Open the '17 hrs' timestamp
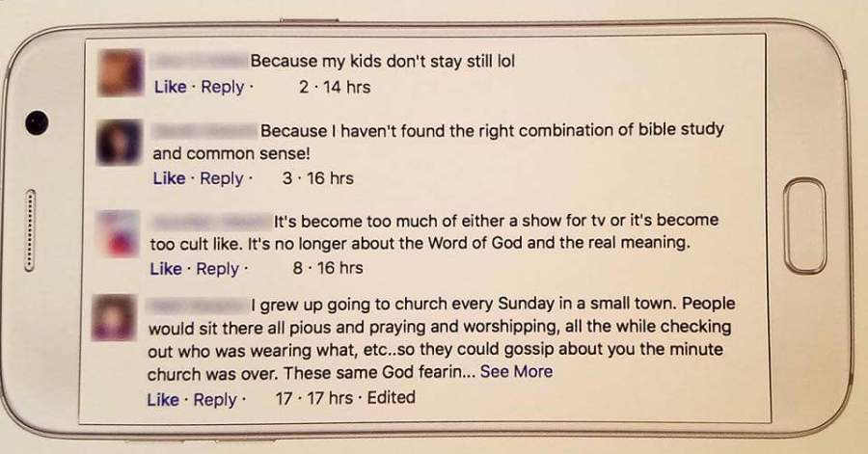The height and width of the screenshot is (454, 868). tap(329, 397)
